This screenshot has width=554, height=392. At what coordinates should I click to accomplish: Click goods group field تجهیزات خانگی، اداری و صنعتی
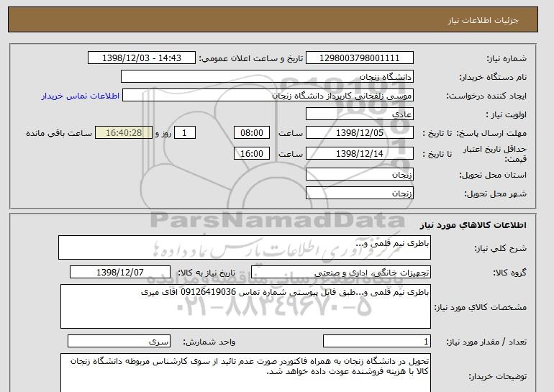coord(340,273)
